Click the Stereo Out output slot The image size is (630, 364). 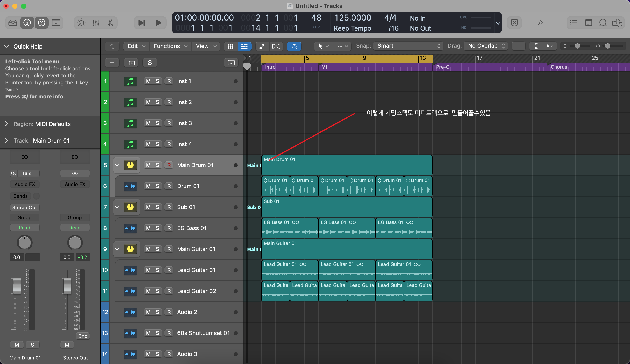(24, 208)
